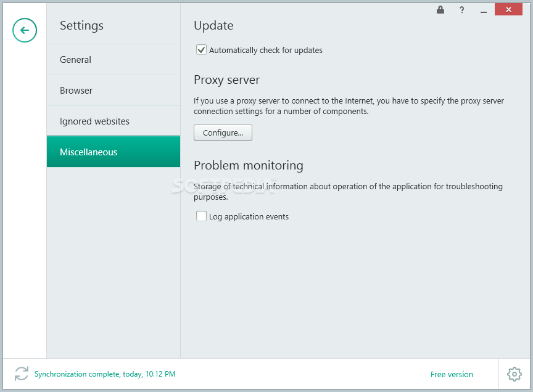
Task: Minimize the window
Action: pos(484,10)
